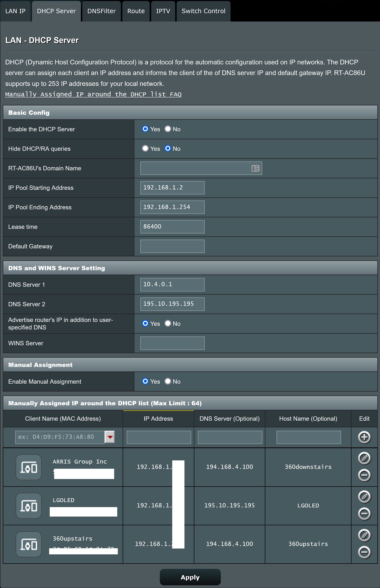Click the new entry Host Name field
Viewport: 380px width, 588px height.
(309, 437)
